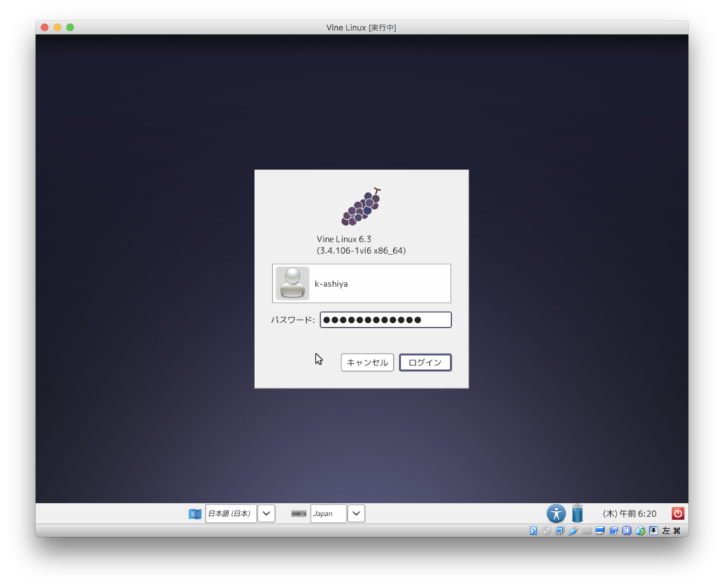Click the k-ashiya user avatar

292,283
